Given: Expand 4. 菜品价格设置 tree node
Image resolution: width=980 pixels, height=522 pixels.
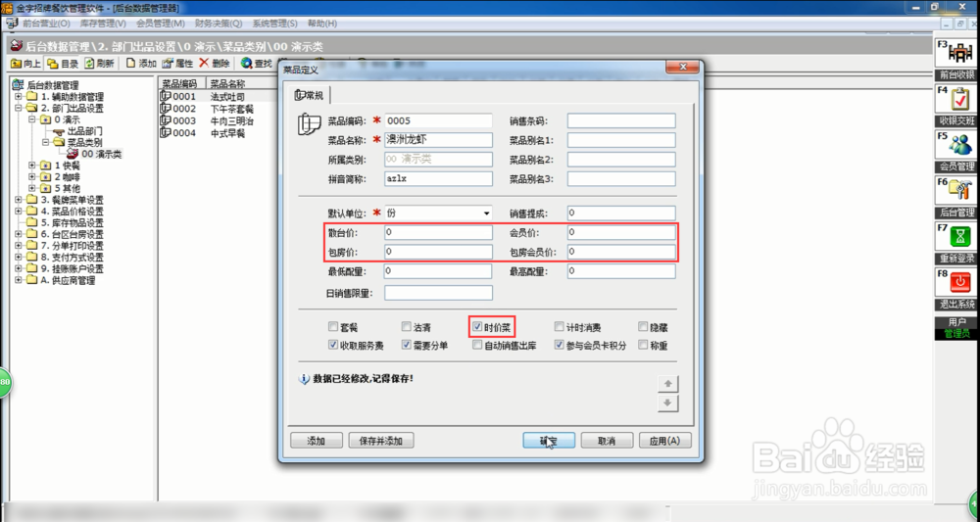Looking at the screenshot, I should (18, 211).
